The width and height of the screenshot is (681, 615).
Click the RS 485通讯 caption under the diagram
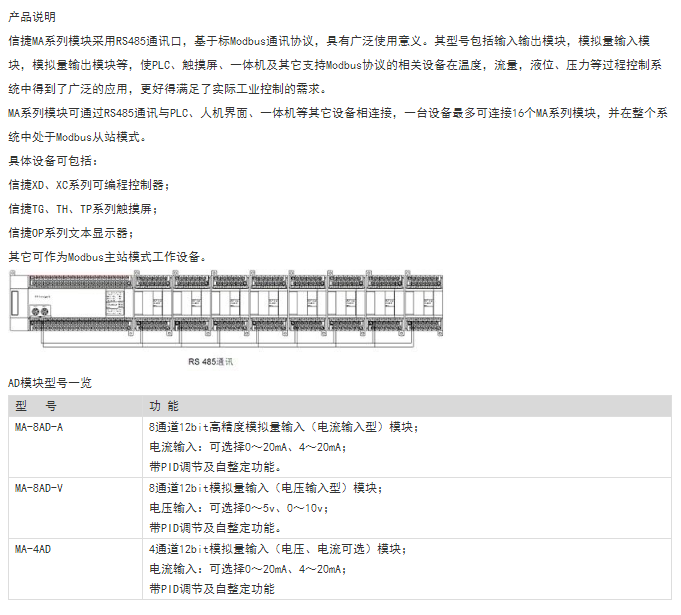tap(211, 362)
